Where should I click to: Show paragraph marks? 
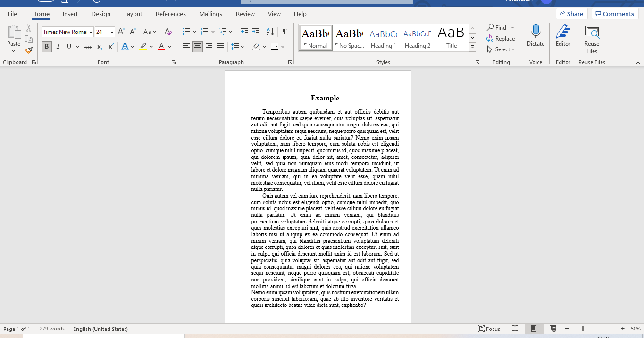pos(284,32)
